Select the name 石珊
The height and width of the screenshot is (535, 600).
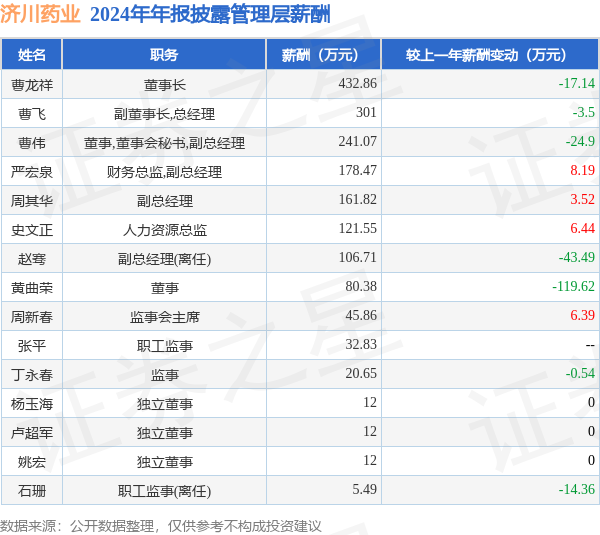tap(32, 491)
